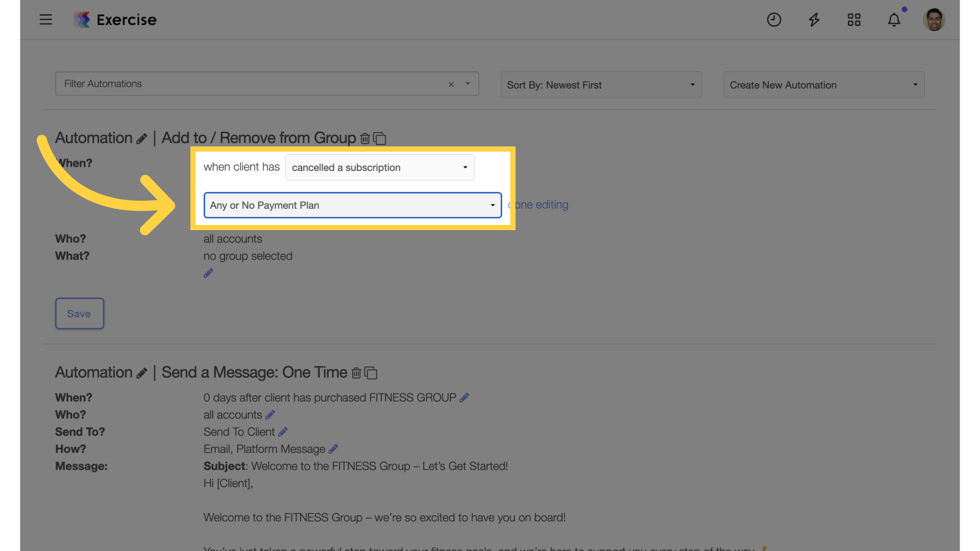Screen dimensions: 980x551
Task: Click the 'Hi [Client],' message text
Action: [228, 483]
